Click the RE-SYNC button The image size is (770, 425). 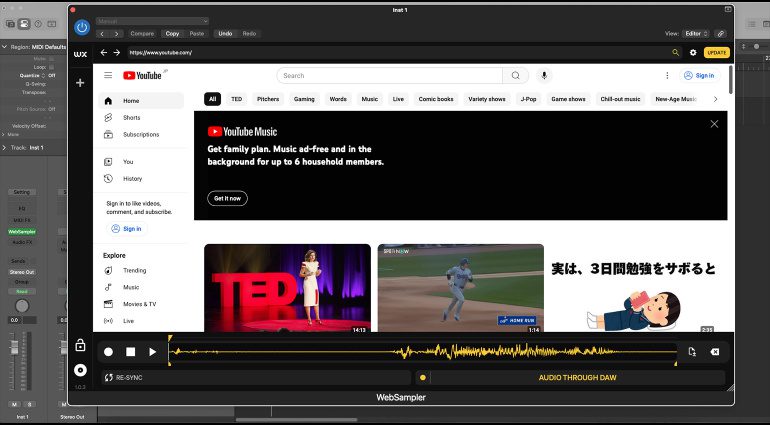(256, 377)
